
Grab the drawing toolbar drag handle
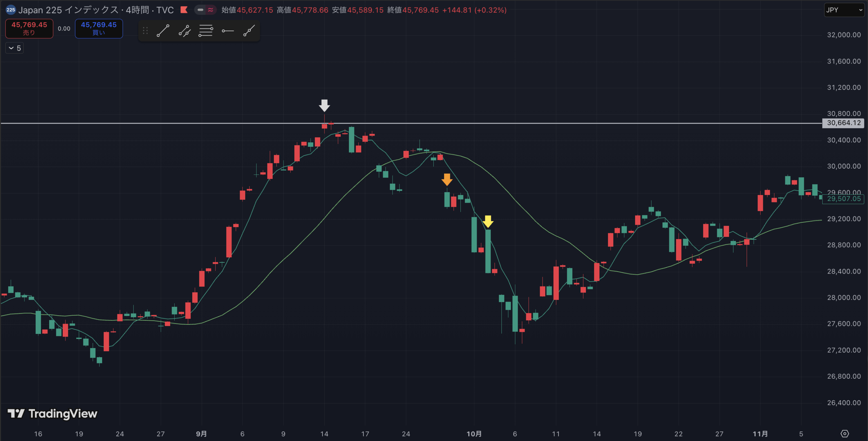(x=145, y=31)
